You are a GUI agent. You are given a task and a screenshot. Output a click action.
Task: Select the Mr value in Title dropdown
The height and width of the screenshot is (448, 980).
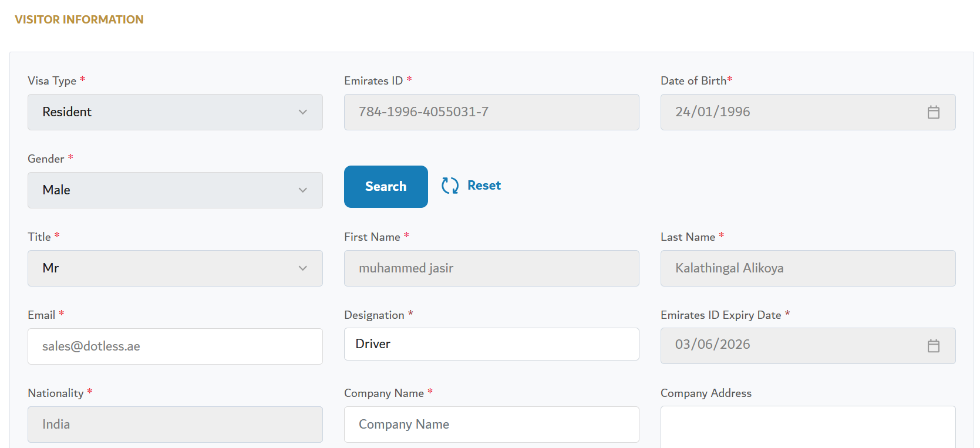point(51,268)
